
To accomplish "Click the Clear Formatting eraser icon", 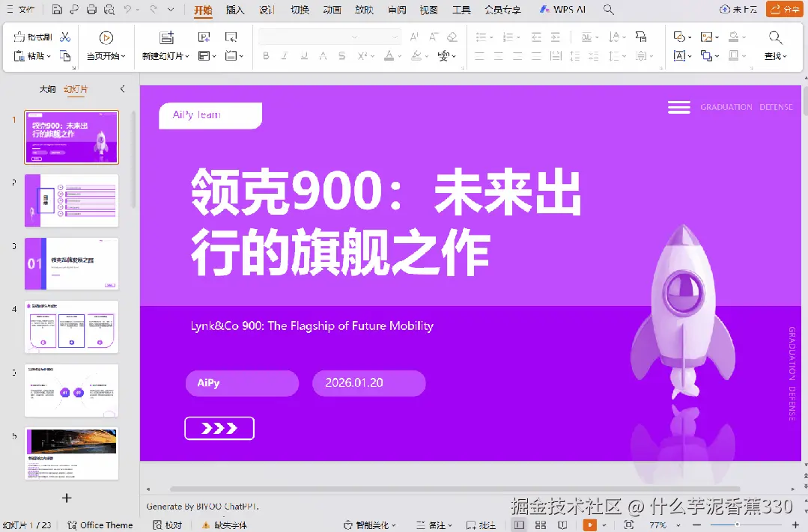I will (452, 37).
